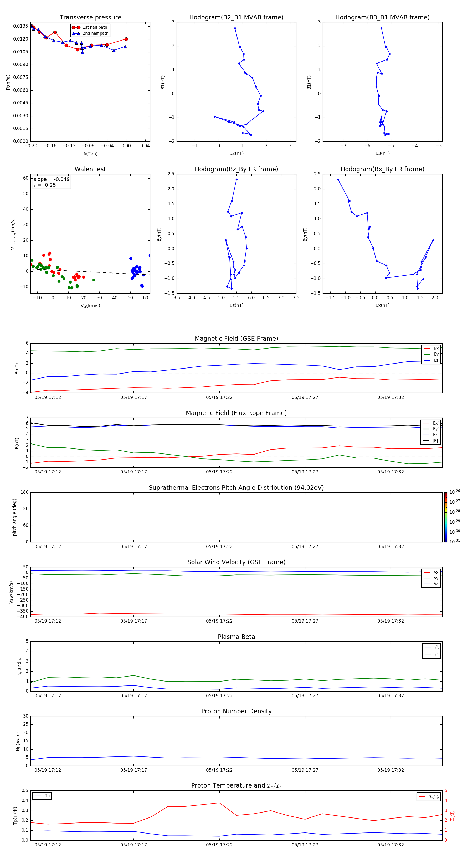The width and height of the screenshot is (473, 868).
Task: Click the 'B2(nT)' x-axis label
Action: [x=236, y=153]
